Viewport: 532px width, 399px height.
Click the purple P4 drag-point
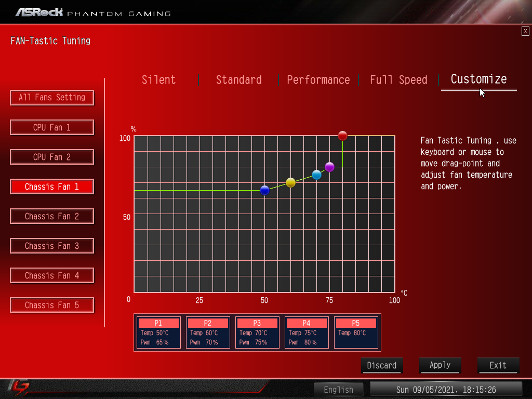[329, 167]
